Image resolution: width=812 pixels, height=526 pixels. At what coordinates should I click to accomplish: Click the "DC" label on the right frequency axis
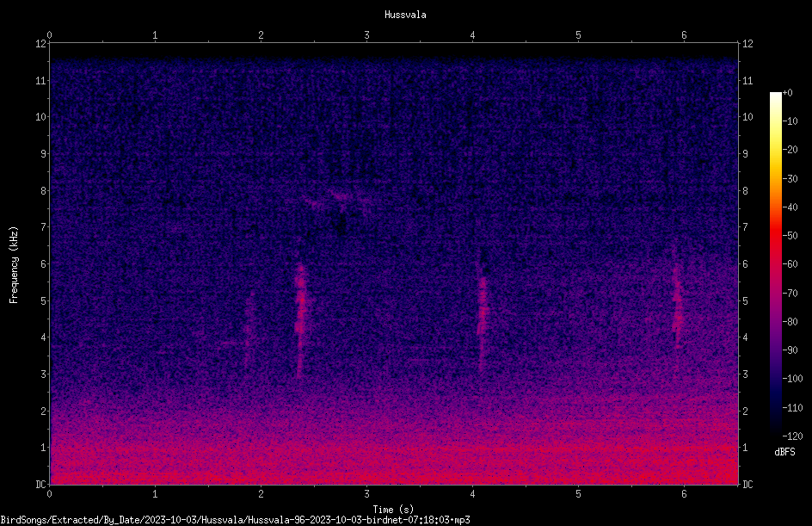pyautogui.click(x=747, y=485)
